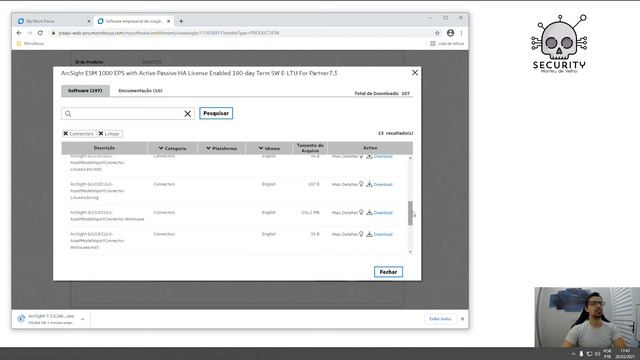Click Download link for Win64.exe file
Image resolution: width=640 pixels, height=360 pixels.
383,213
